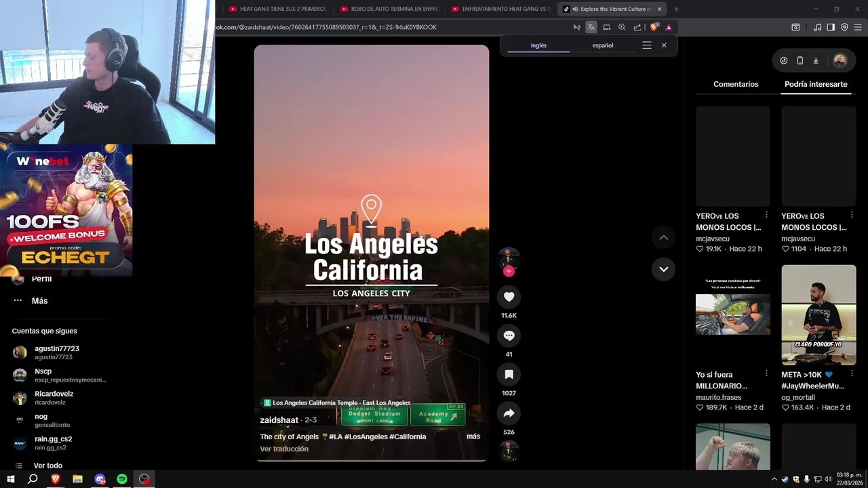This screenshot has height=488, width=868.
Task: Close the Explore the Vibrant Culture tab
Action: 659,9
